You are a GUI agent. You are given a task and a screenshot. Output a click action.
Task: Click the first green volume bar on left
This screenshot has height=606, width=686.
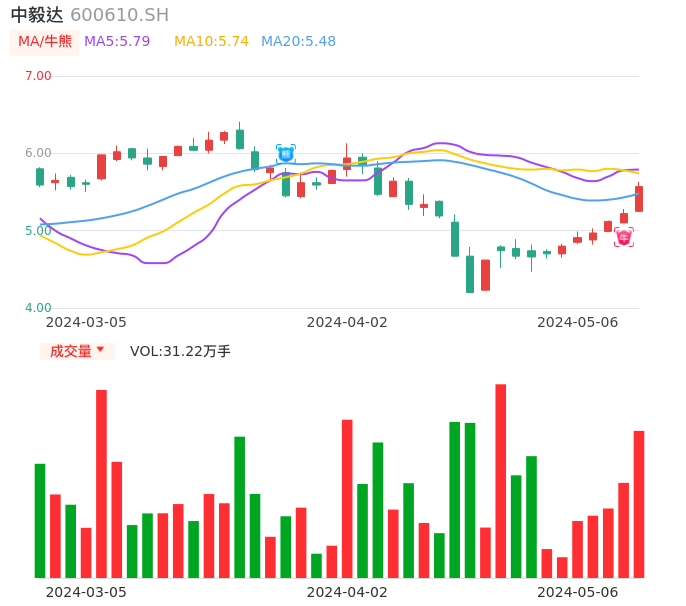pos(40,520)
